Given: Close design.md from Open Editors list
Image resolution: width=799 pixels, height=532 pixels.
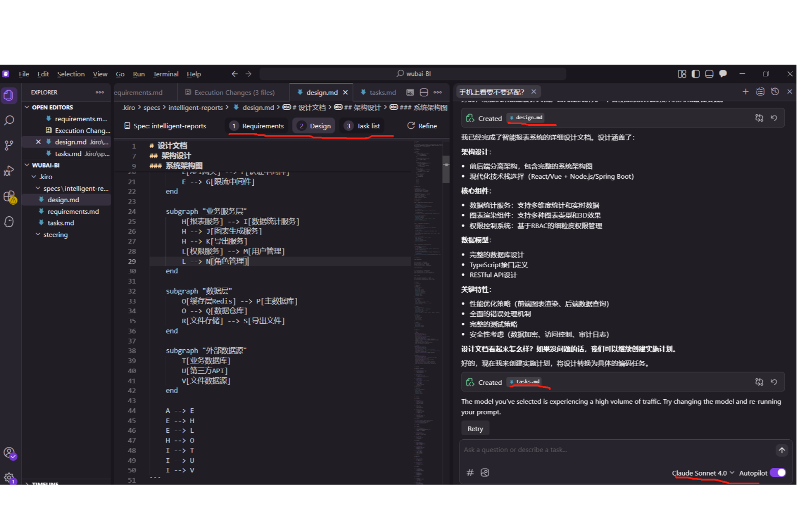Looking at the screenshot, I should pyautogui.click(x=38, y=142).
